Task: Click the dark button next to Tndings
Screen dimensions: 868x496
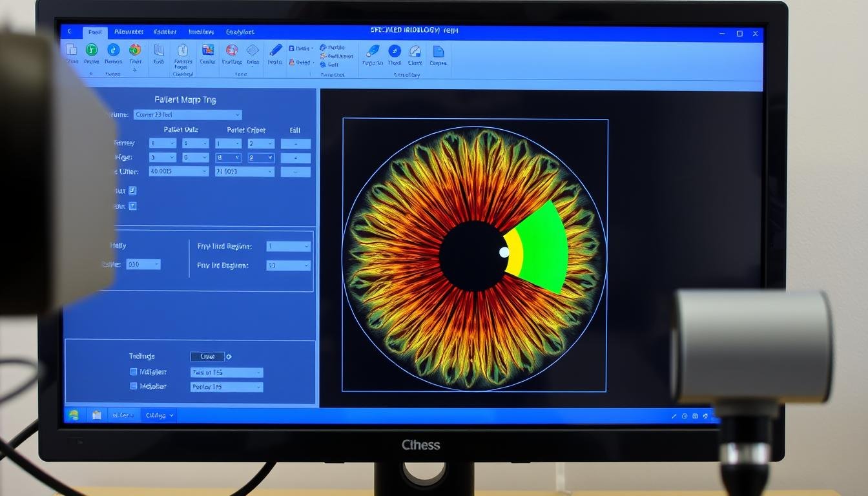Action: 207,356
